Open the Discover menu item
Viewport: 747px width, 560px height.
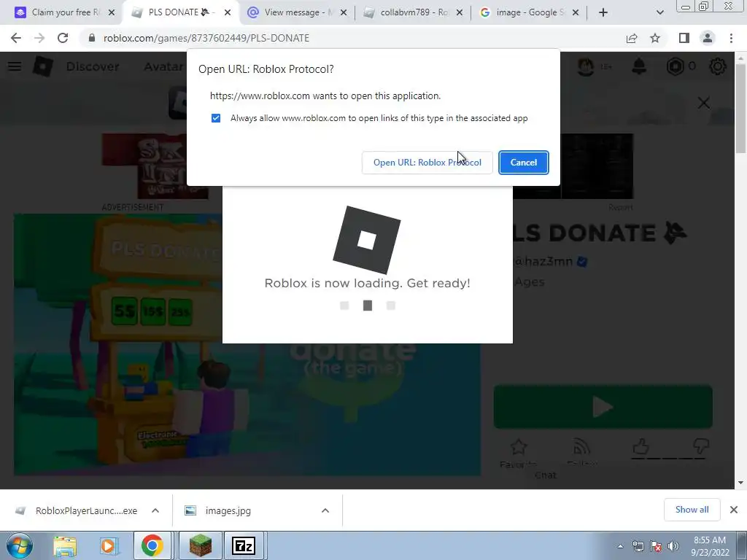93,66
